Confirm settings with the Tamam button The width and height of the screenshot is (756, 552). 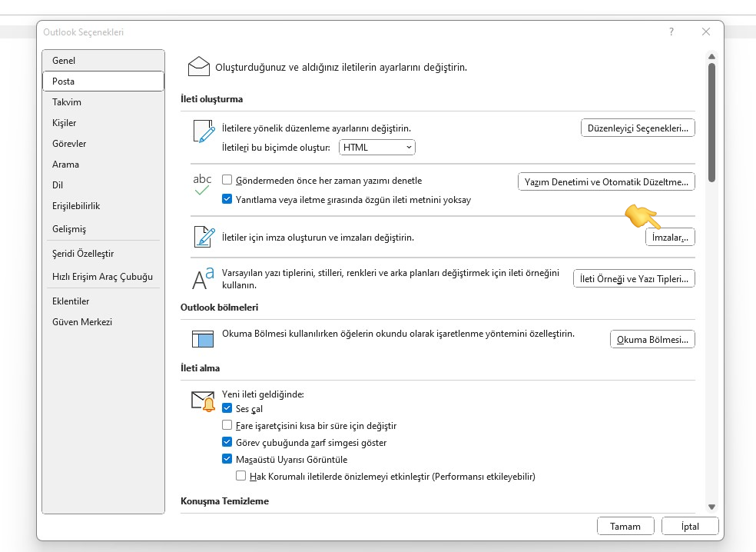tap(625, 526)
